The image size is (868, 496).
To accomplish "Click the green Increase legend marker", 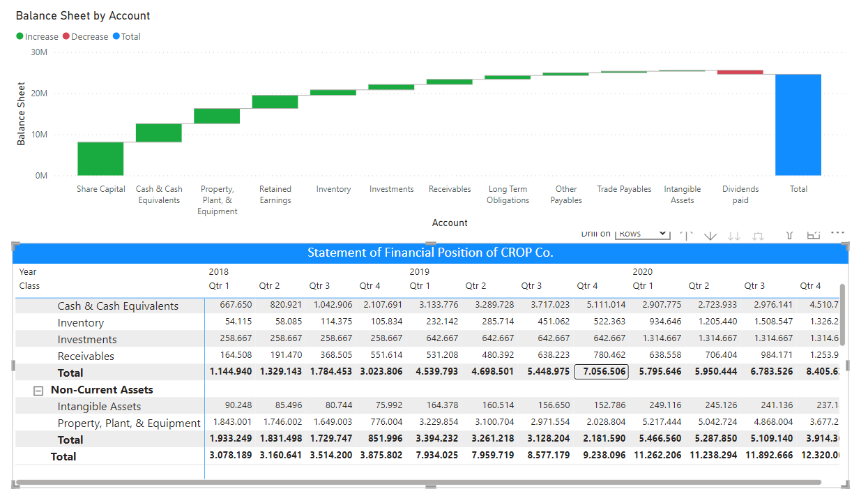I will click(x=20, y=36).
